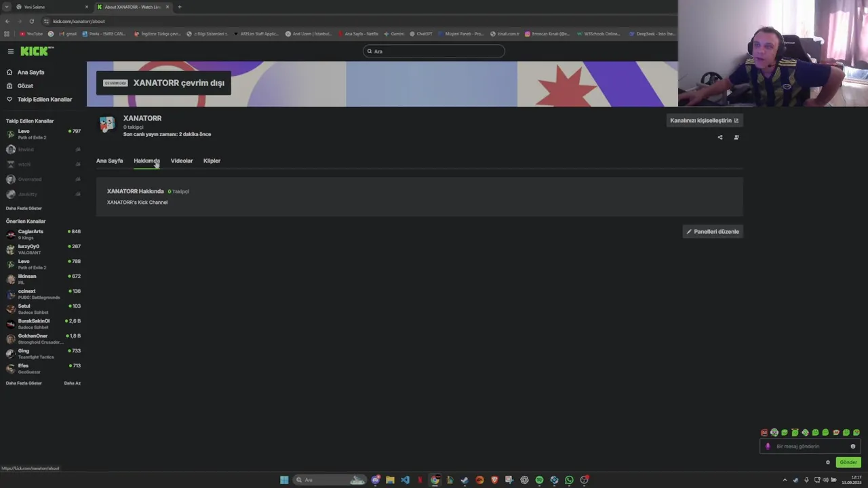Click the share channel icon
Image resolution: width=868 pixels, height=488 pixels.
tap(720, 138)
